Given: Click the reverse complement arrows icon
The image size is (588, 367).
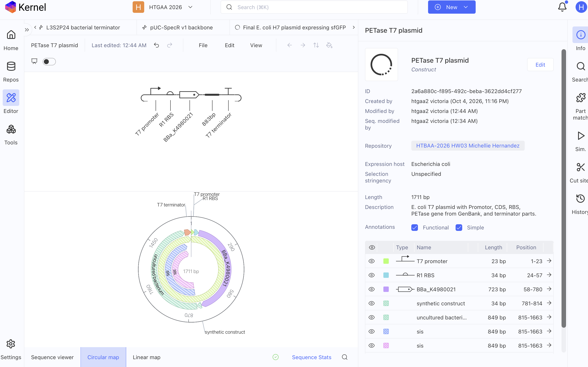Looking at the screenshot, I should pyautogui.click(x=316, y=45).
